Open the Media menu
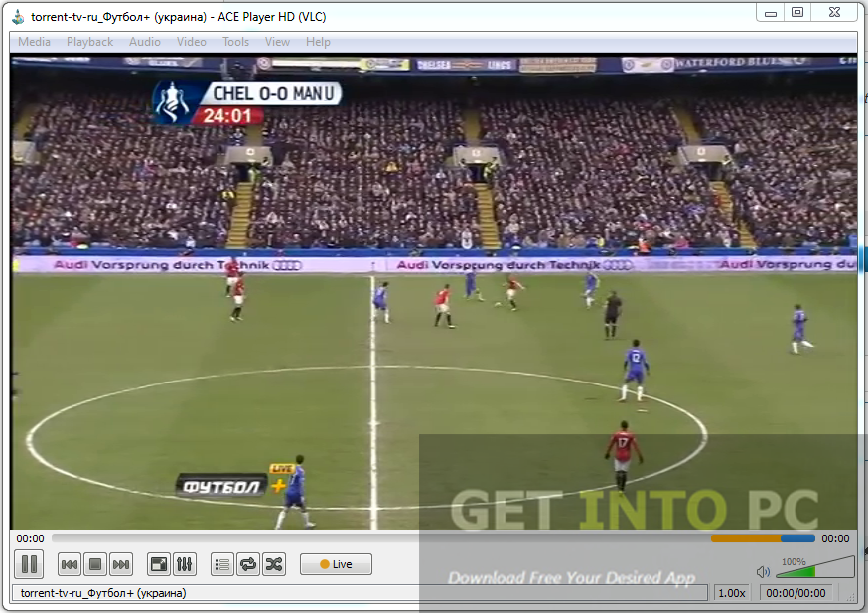The width and height of the screenshot is (868, 613). click(34, 42)
